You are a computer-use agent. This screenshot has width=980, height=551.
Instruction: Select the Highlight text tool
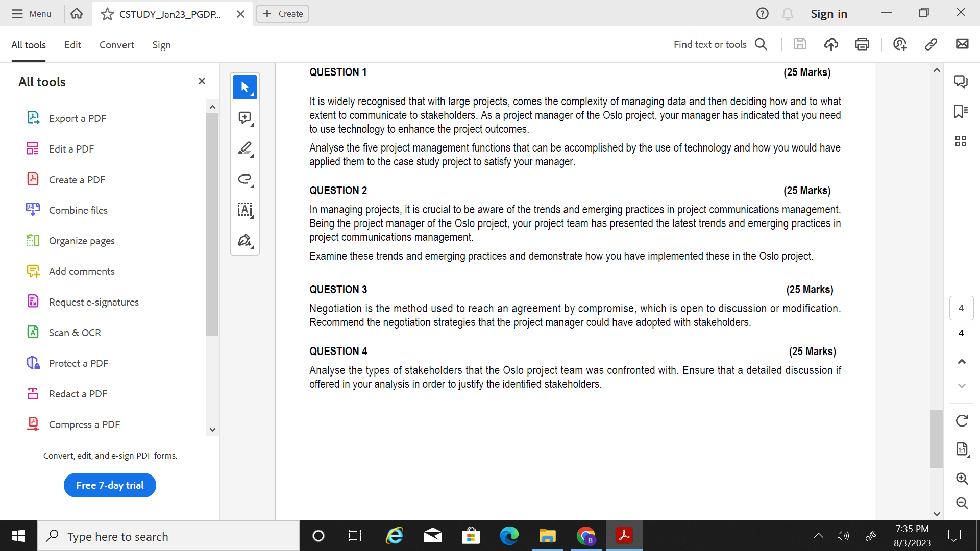[x=245, y=148]
